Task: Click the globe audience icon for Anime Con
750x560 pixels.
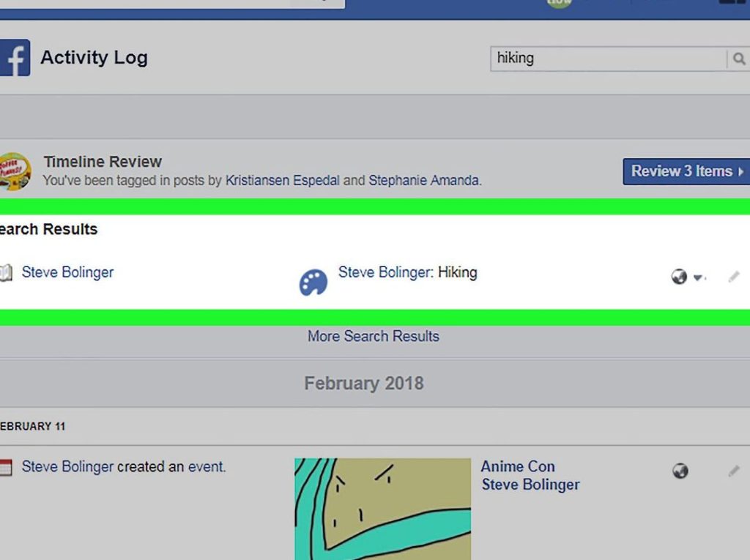Action: click(x=680, y=471)
